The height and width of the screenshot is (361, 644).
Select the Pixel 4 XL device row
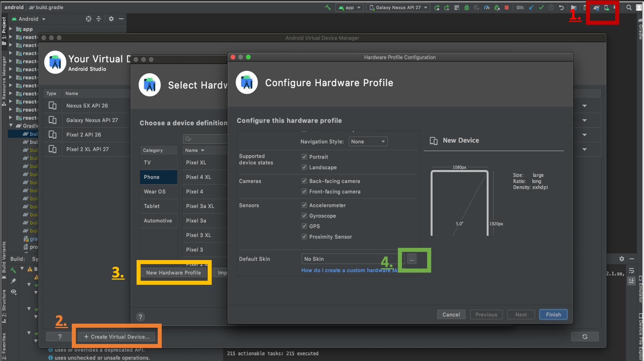pyautogui.click(x=205, y=177)
